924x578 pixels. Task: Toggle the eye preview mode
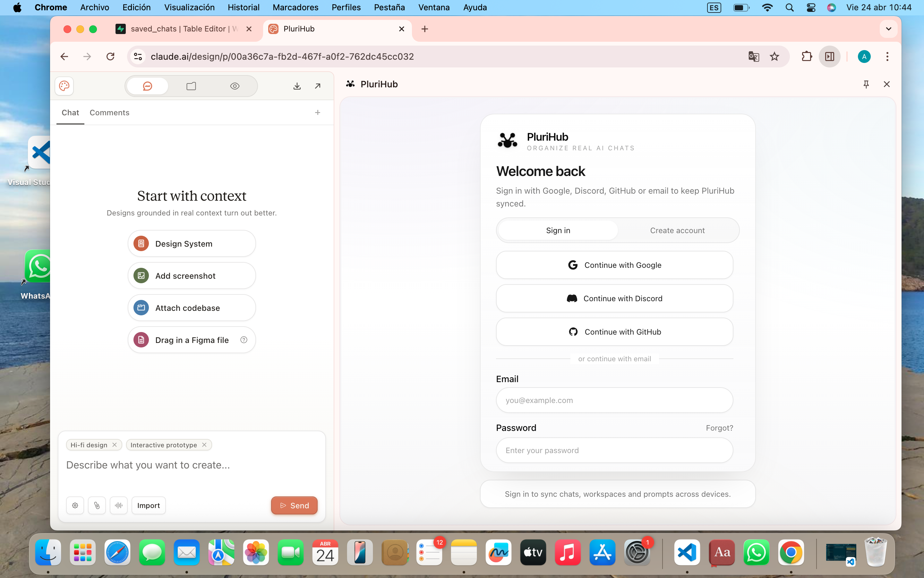point(235,86)
